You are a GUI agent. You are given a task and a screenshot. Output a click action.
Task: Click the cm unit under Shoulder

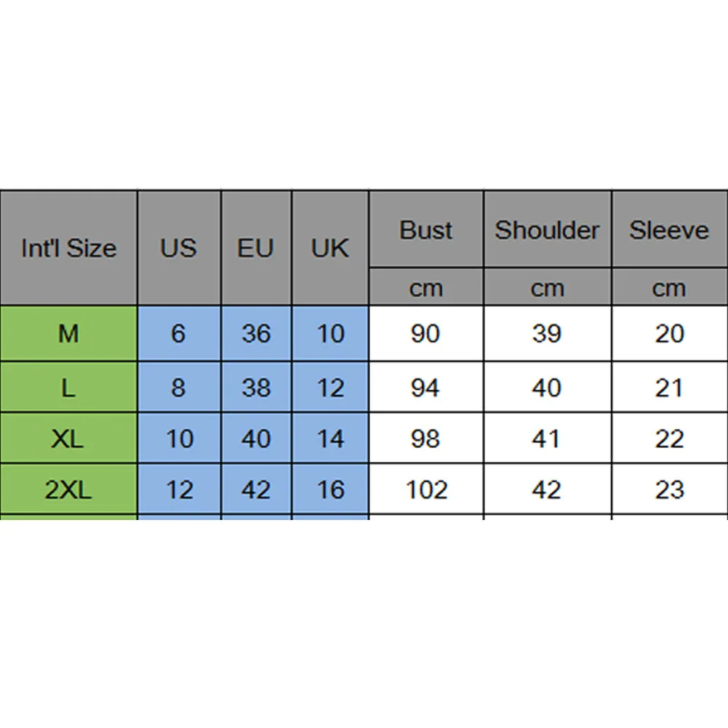point(548,287)
